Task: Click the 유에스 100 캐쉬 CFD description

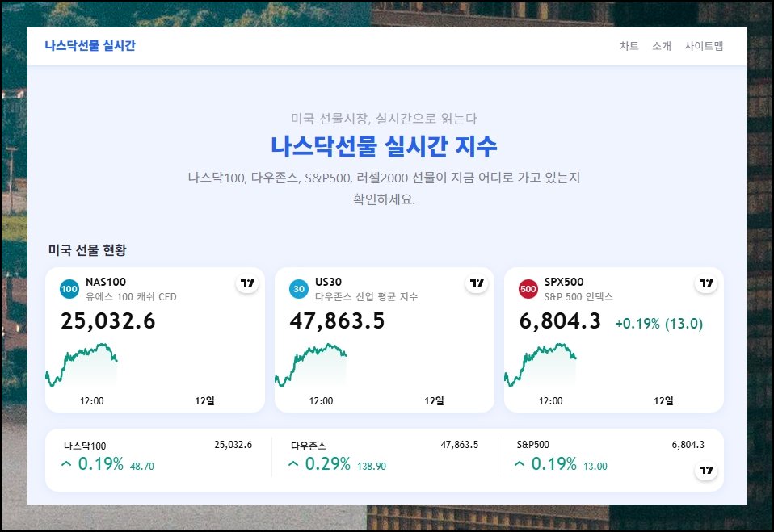Action: pos(131,297)
